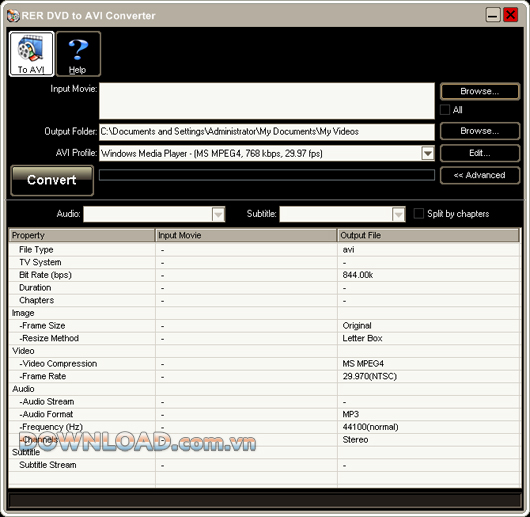The height and width of the screenshot is (517, 530).
Task: Click the MP3 audio format value
Action: [351, 415]
